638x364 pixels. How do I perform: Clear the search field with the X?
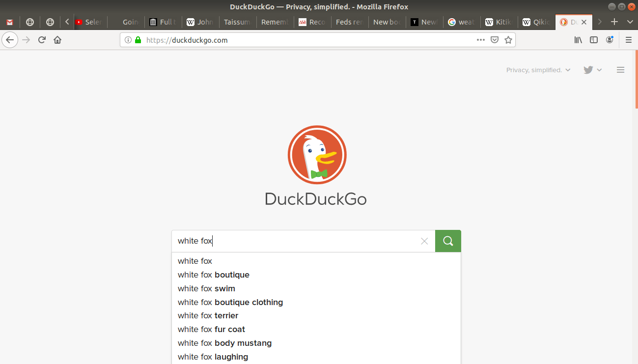point(424,241)
